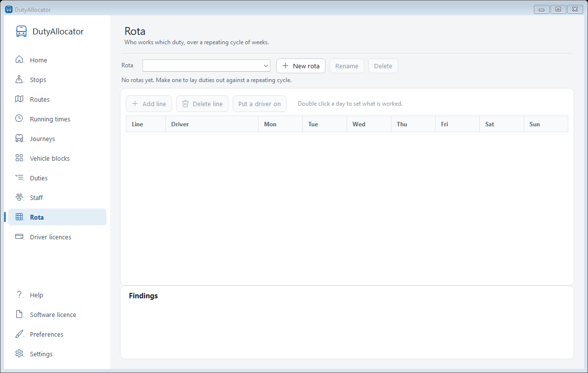Click the Sat column header

502,124
